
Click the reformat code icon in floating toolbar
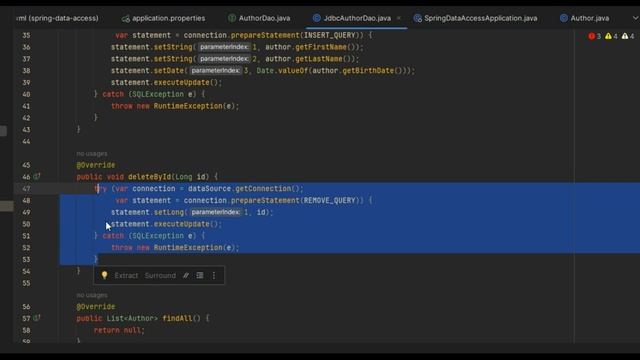200,276
